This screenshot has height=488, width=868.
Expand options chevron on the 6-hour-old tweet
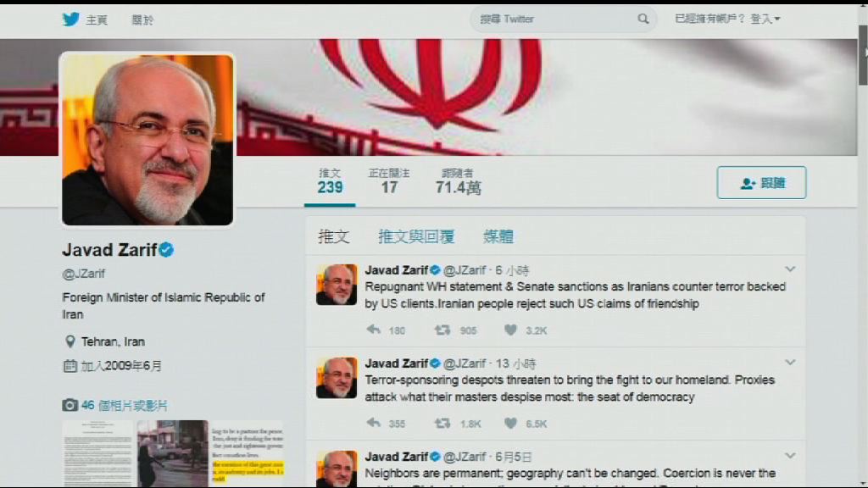coord(790,269)
